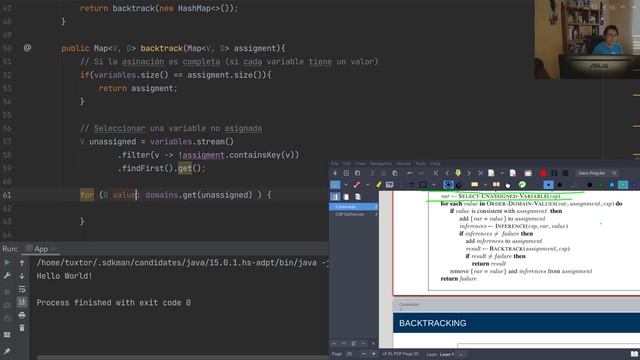Pick black color swatch
This screenshot has width=640, height=360.
click(x=589, y=185)
